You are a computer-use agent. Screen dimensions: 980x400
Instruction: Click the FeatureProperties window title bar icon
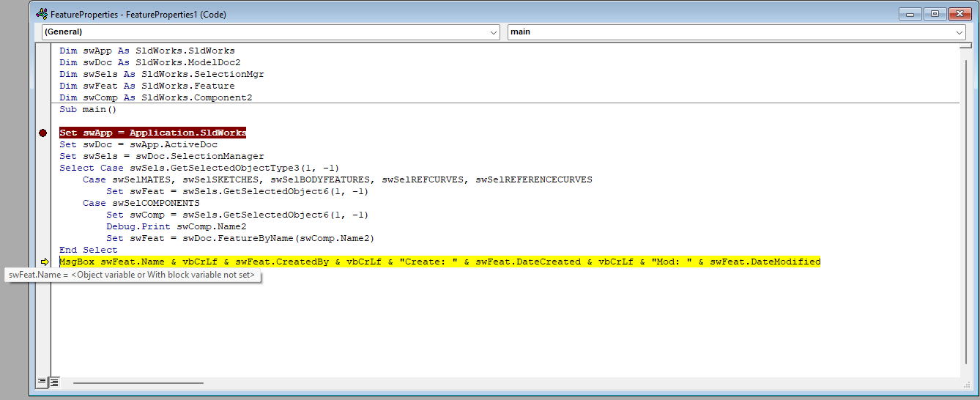tap(42, 13)
